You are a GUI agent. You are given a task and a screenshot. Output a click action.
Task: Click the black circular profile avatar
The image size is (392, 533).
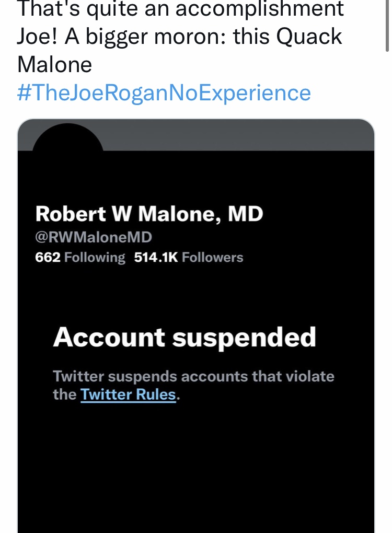click(x=67, y=137)
